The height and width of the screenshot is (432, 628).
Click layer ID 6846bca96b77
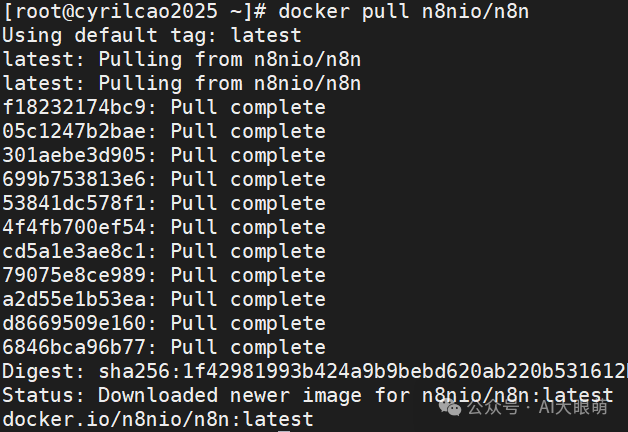(x=79, y=348)
